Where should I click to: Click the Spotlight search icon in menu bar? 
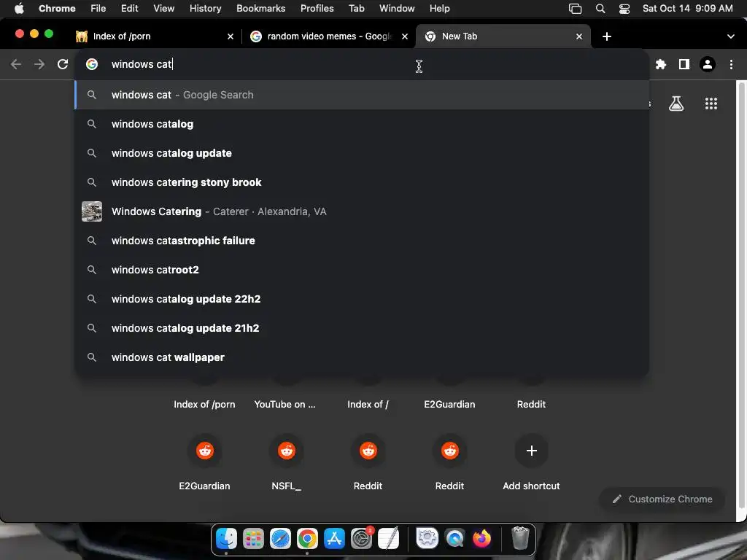(x=600, y=9)
